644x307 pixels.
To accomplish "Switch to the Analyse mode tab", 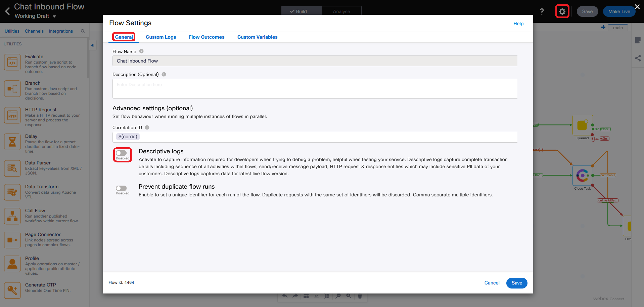I will click(341, 11).
